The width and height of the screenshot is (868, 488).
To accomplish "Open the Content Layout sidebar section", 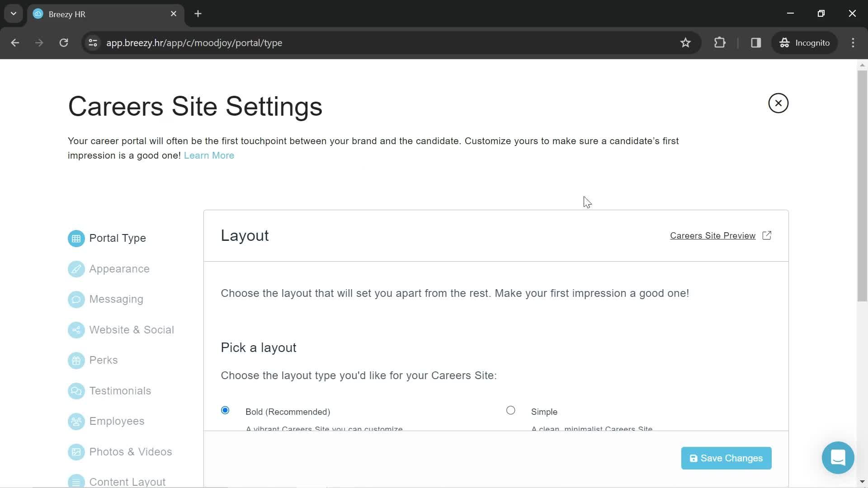I will click(x=127, y=482).
